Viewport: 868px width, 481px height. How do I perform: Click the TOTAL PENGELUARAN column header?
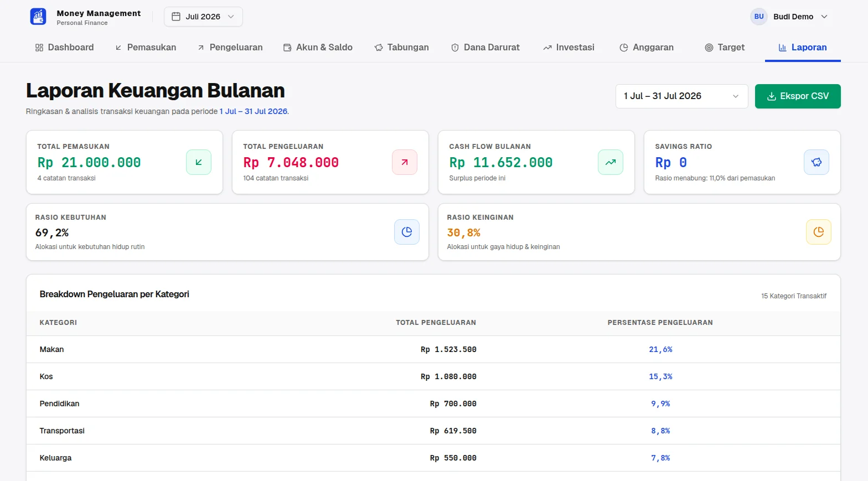(436, 323)
